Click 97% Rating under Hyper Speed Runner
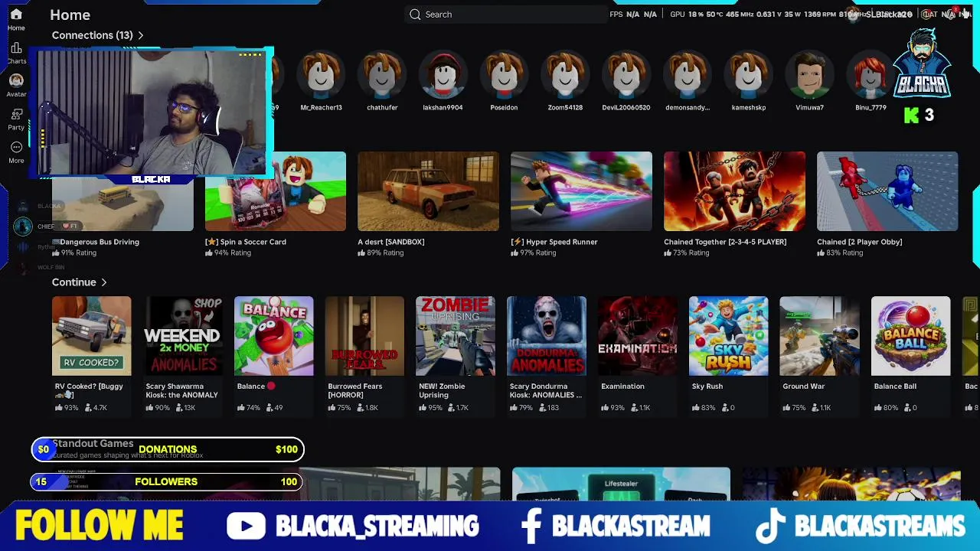 coord(533,253)
